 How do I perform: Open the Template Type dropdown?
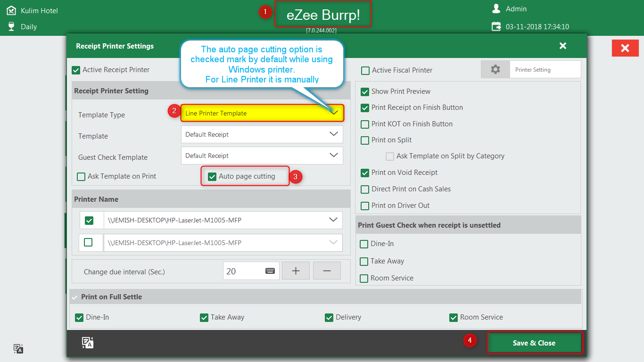[262, 113]
